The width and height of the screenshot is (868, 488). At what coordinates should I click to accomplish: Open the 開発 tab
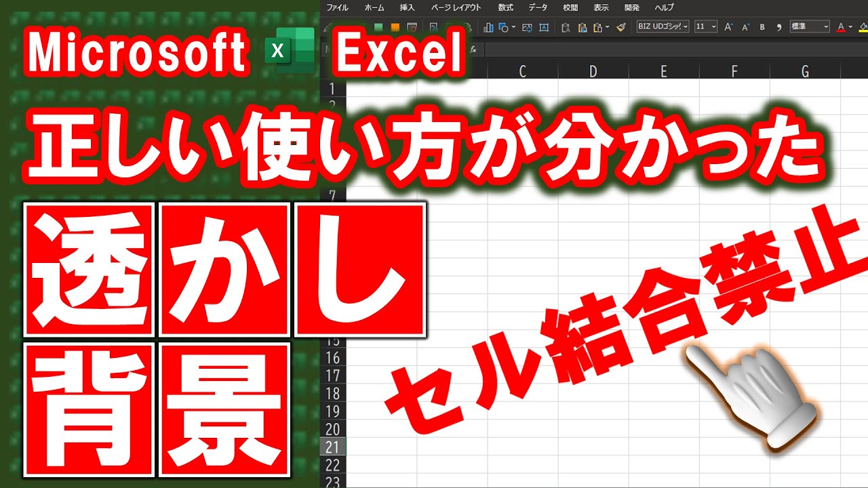tap(631, 7)
